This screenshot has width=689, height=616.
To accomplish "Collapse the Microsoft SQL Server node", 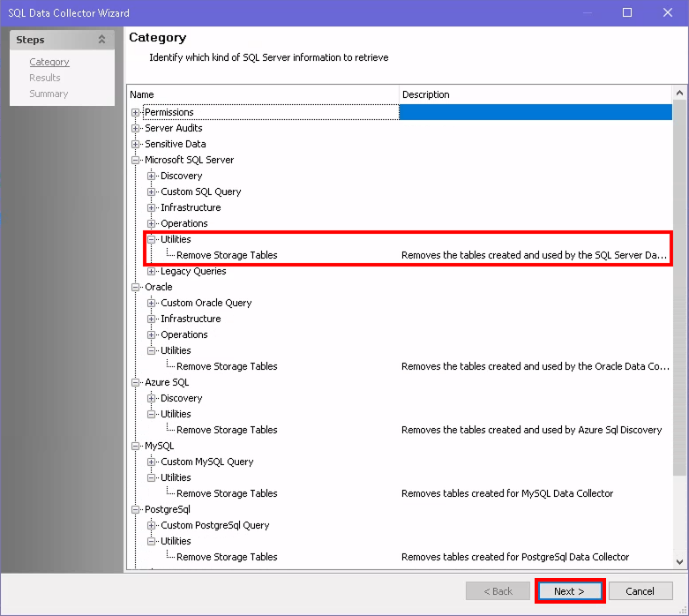I will pyautogui.click(x=135, y=160).
